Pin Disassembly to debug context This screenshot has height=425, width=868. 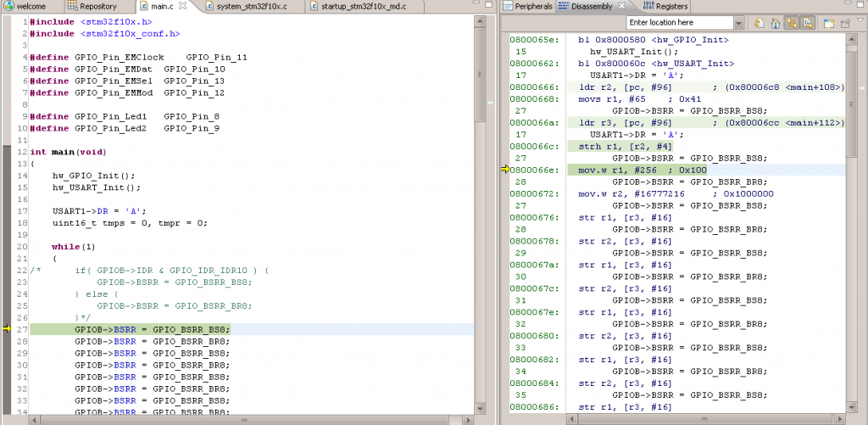(844, 23)
